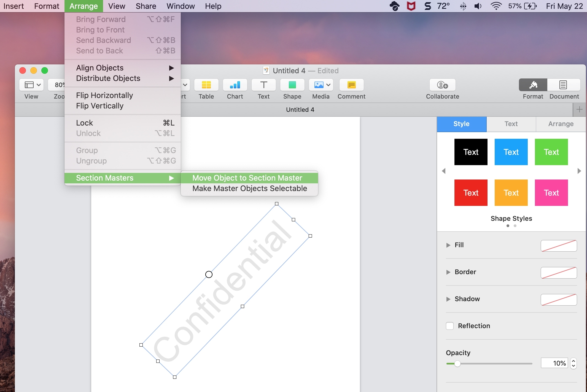587x392 pixels.
Task: Drag the Opacity slider to adjust
Action: pos(456,363)
